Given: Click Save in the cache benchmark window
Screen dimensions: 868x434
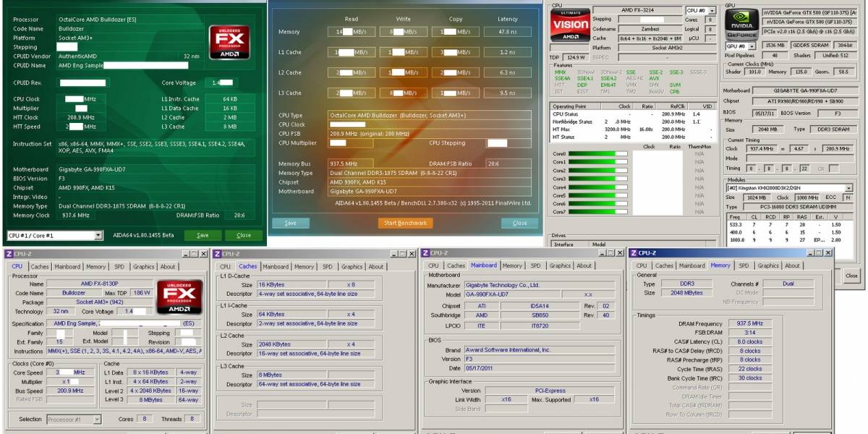Looking at the screenshot, I should pyautogui.click(x=291, y=223).
